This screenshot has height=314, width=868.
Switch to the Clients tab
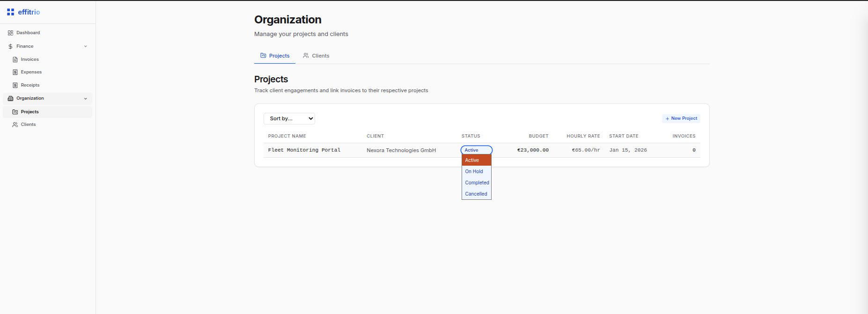pyautogui.click(x=316, y=56)
